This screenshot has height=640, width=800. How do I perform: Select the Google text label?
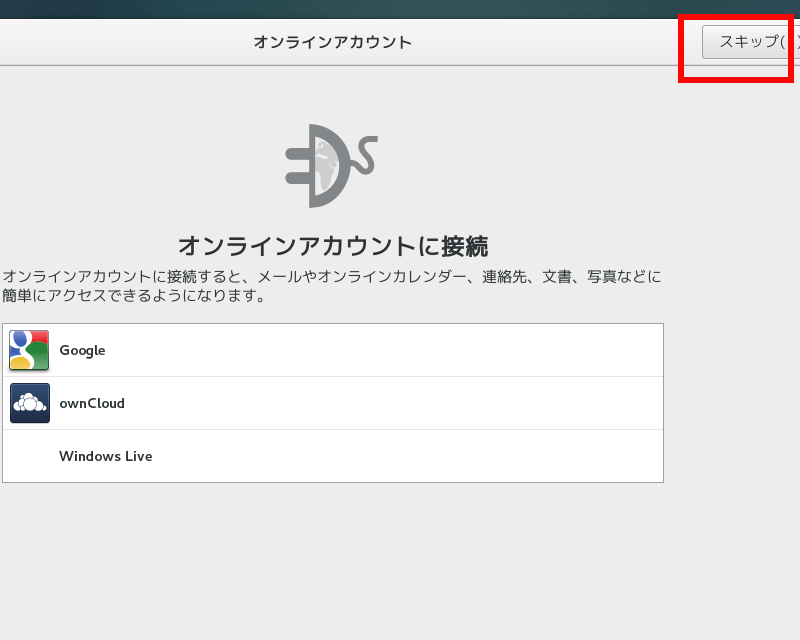coord(82,351)
